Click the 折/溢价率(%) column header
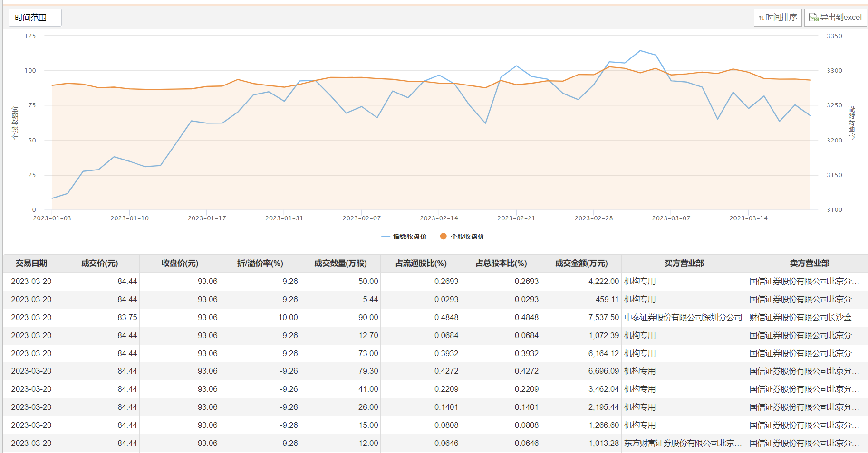The image size is (868, 453). tap(260, 264)
